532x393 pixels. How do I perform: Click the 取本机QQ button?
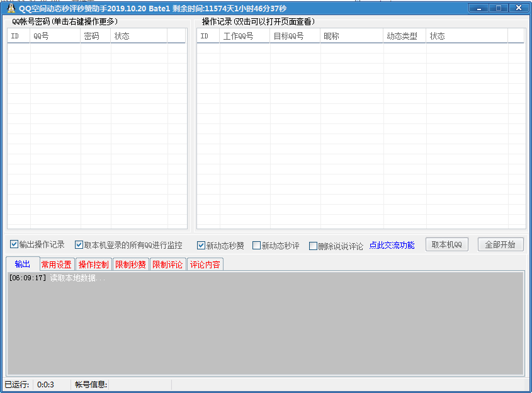(447, 244)
